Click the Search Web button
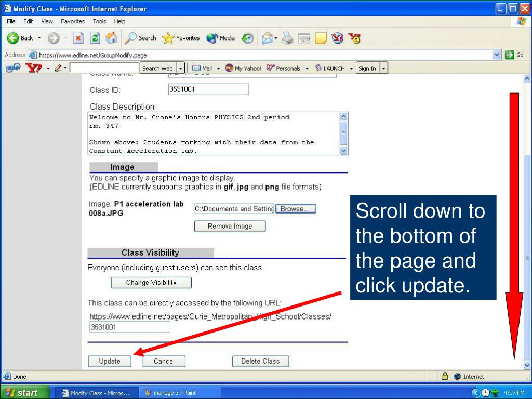The width and height of the screenshot is (532, 399). (157, 68)
